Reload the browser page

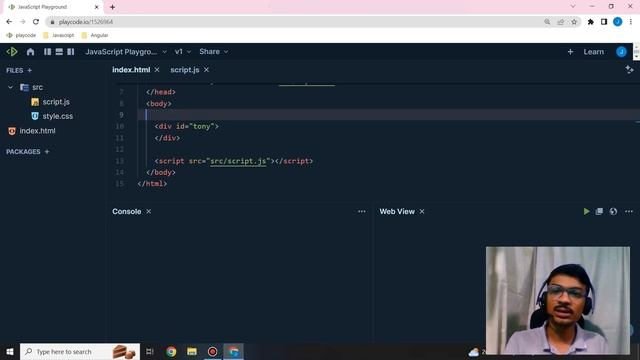[36, 22]
